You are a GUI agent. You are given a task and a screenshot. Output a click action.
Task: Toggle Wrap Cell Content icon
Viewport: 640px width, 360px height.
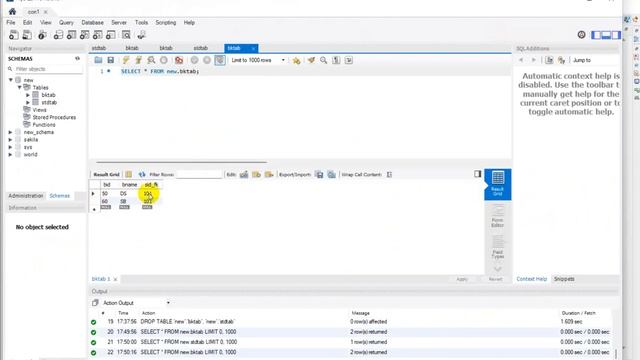tap(389, 174)
